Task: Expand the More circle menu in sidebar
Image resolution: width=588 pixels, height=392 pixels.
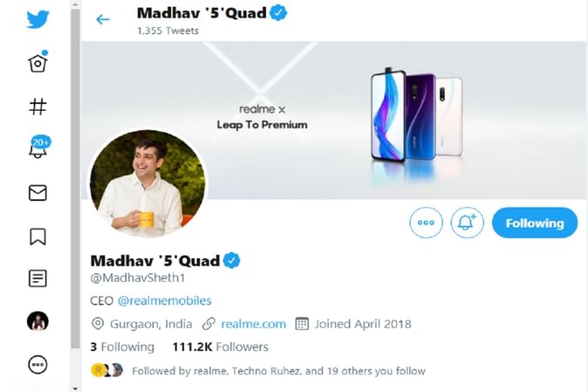Action: pyautogui.click(x=38, y=365)
